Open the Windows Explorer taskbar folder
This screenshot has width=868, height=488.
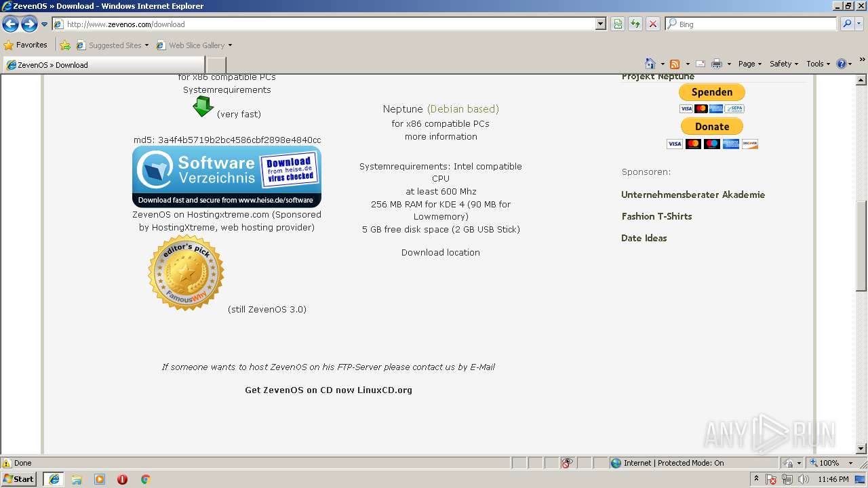[x=77, y=479]
